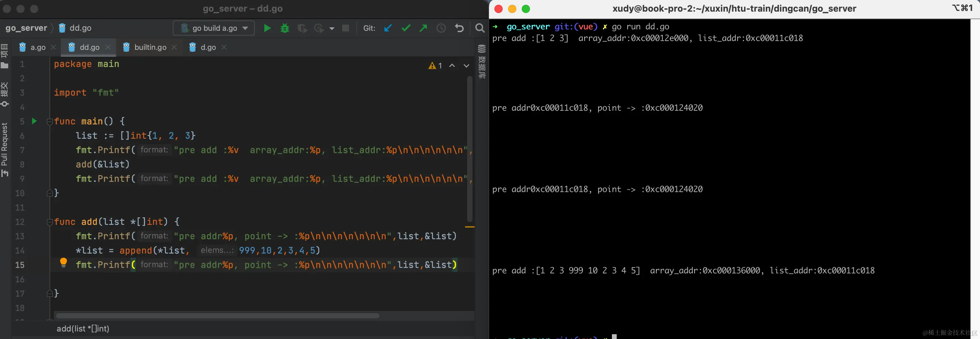Click terminal output with array_addr:0xc000136000

[x=683, y=270]
